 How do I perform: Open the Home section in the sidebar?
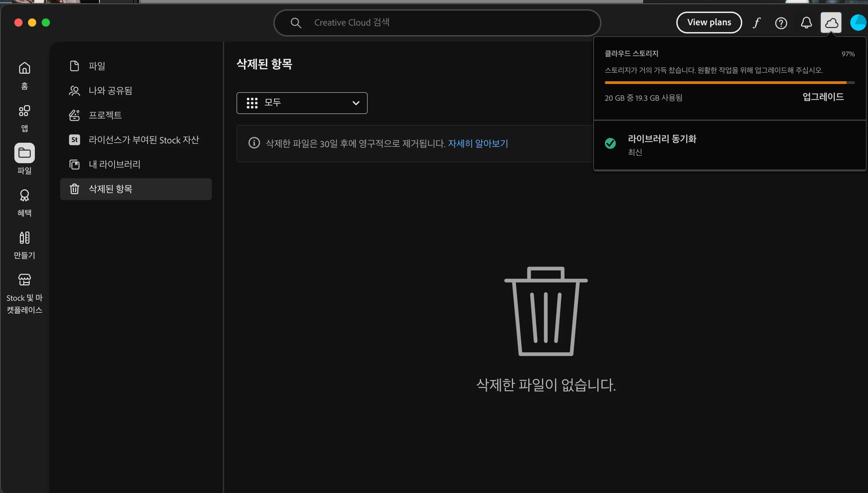click(x=24, y=68)
